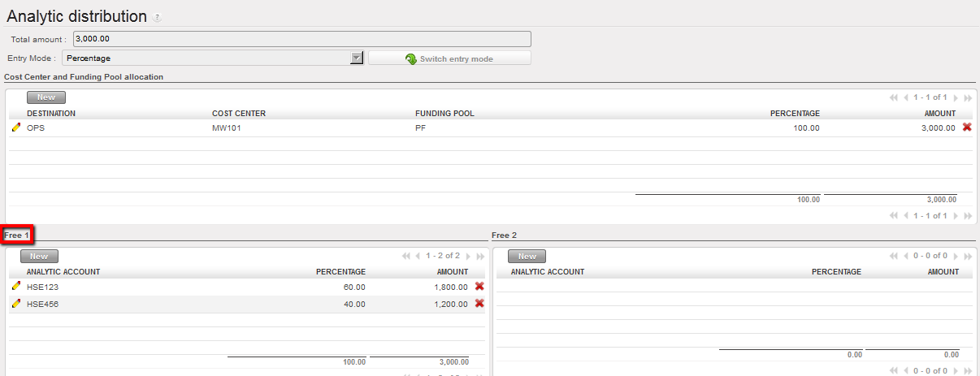Edit the HSE123 analytic account line
This screenshot has width=980, height=376.
pos(15,287)
